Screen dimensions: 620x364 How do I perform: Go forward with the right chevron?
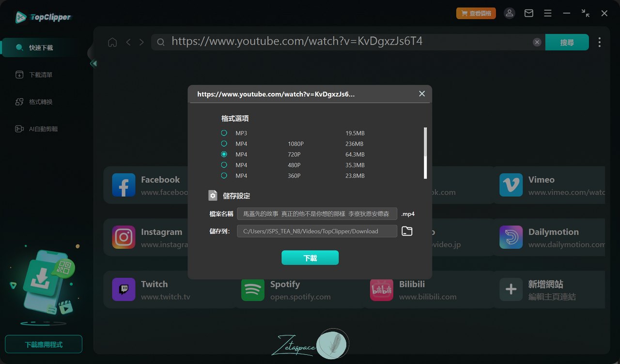pyautogui.click(x=141, y=42)
